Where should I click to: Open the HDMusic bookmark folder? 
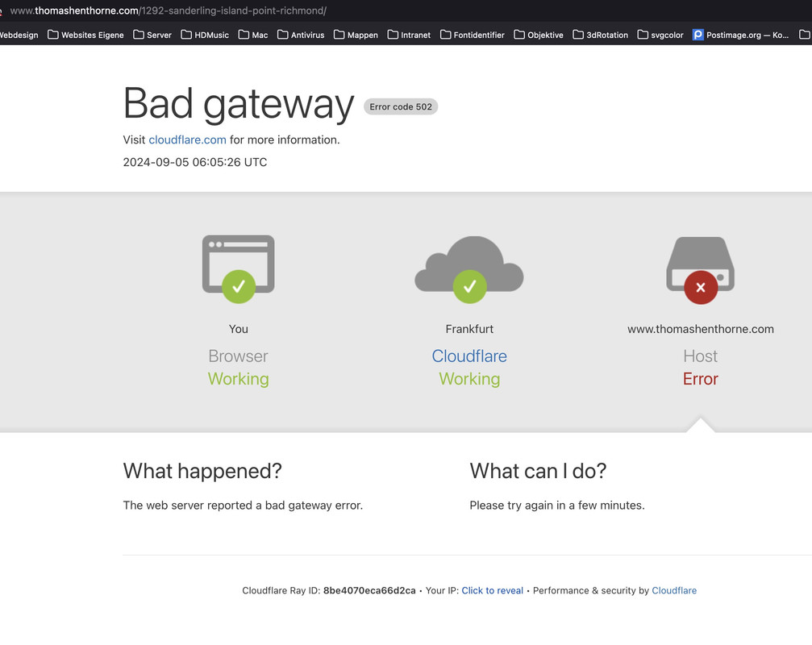click(x=205, y=35)
